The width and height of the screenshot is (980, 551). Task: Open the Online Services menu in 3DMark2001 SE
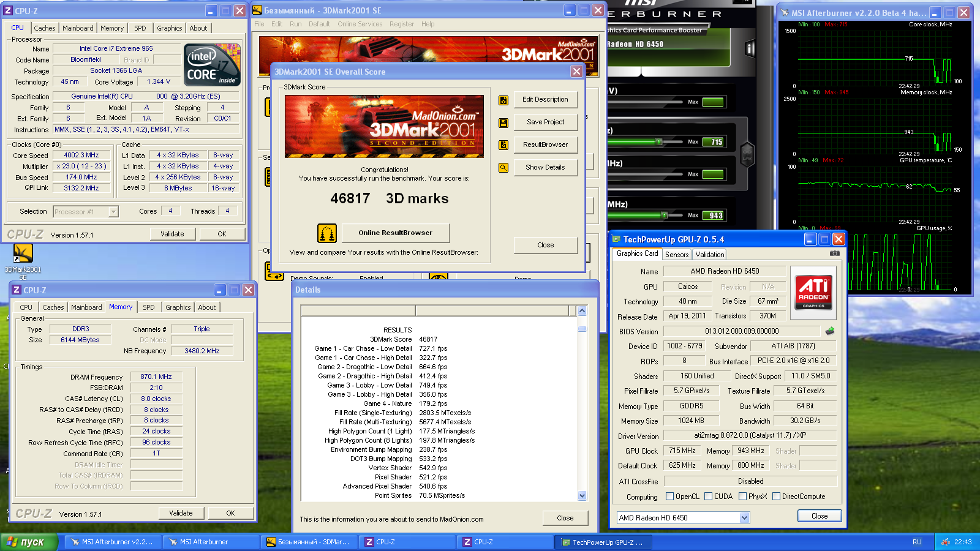coord(360,24)
